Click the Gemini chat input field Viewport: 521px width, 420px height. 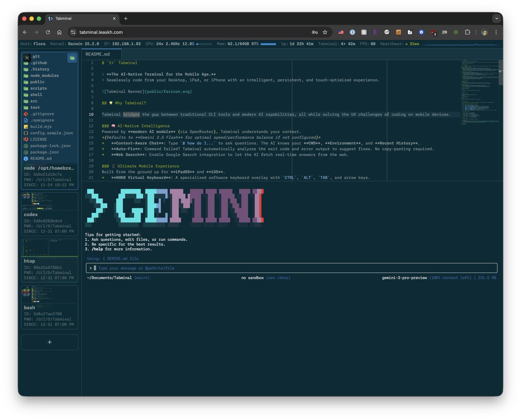[291, 268]
